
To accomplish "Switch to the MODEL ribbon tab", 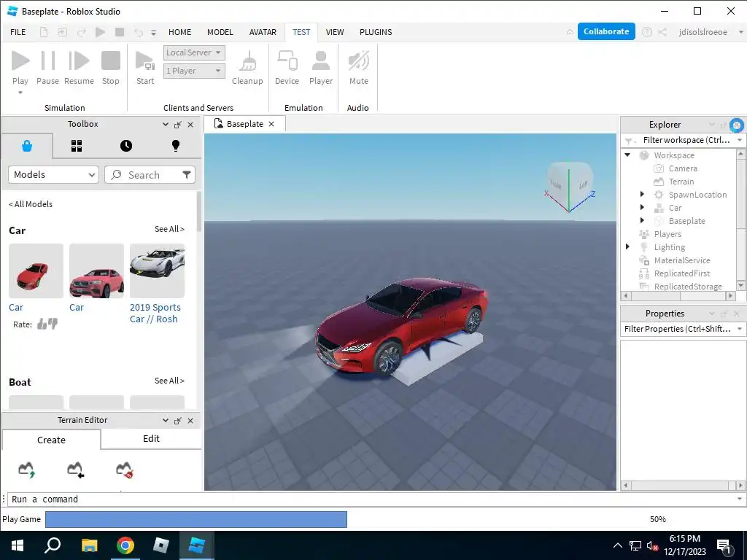I will coord(220,32).
